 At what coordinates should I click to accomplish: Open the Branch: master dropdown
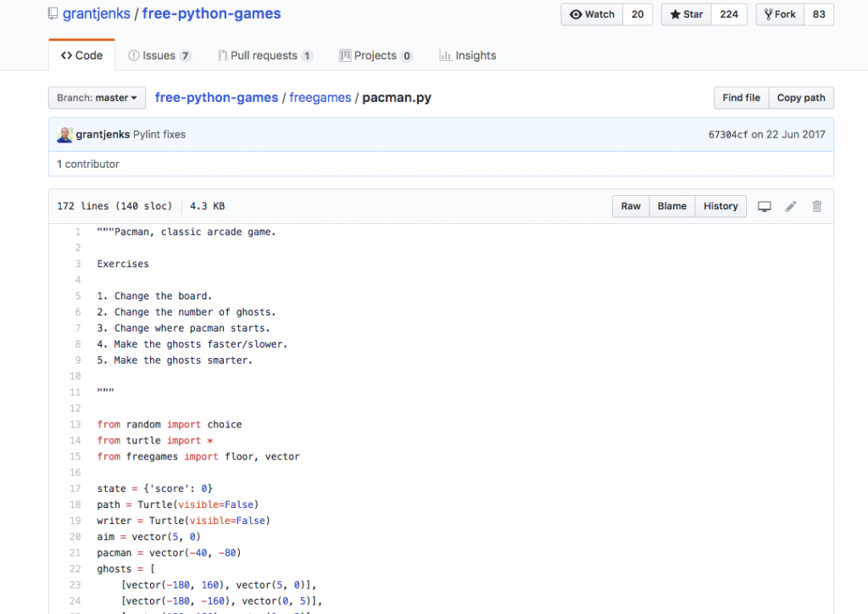coord(96,98)
